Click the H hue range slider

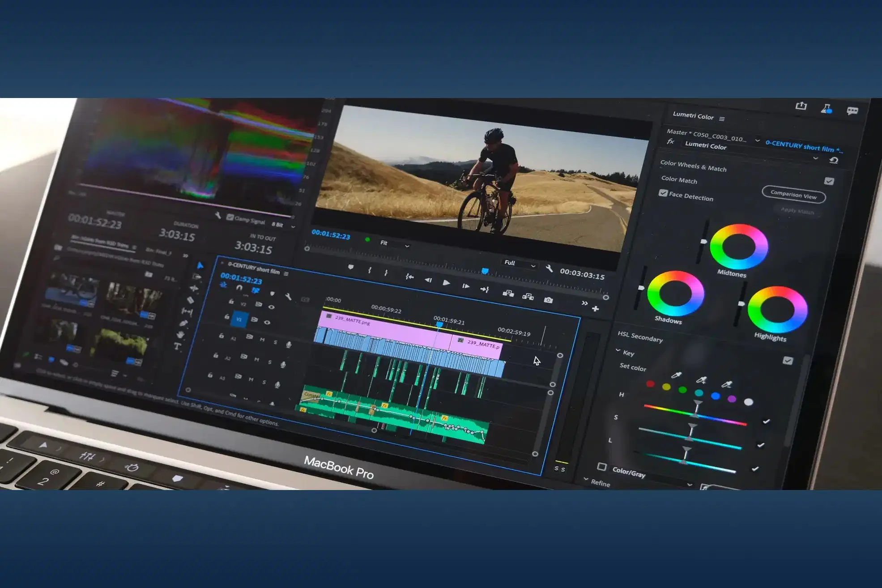695,414
